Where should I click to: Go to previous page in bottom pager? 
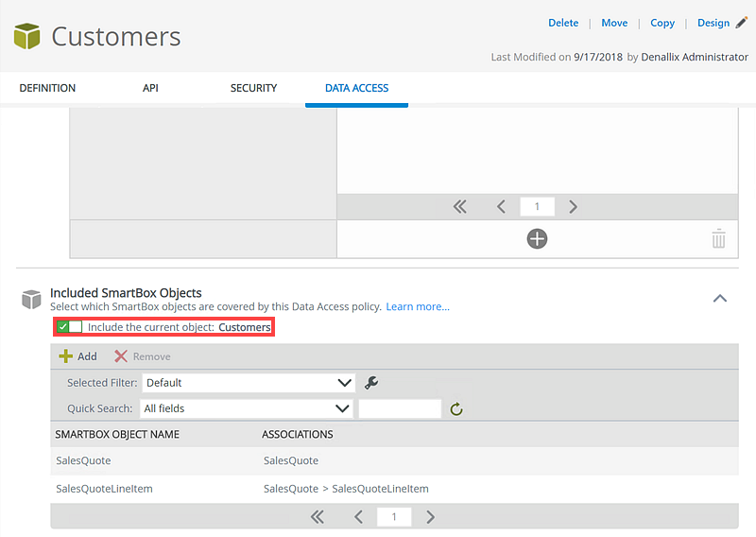359,517
